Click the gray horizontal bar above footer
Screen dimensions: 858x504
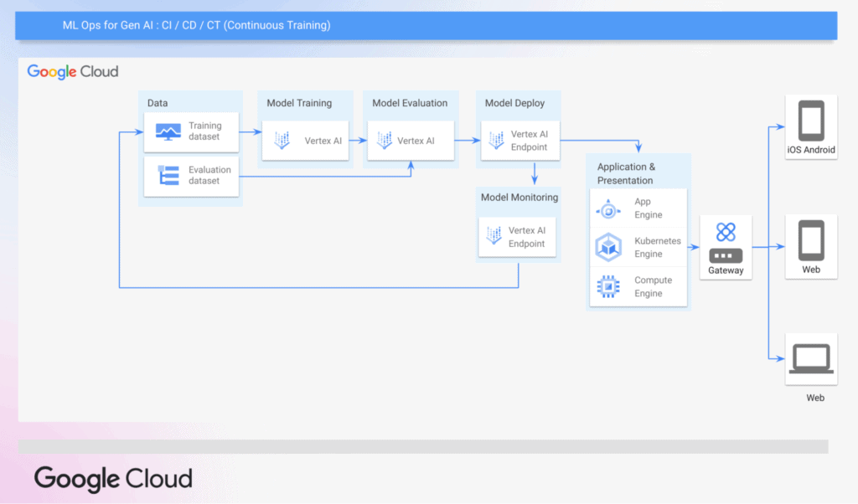[x=423, y=446]
